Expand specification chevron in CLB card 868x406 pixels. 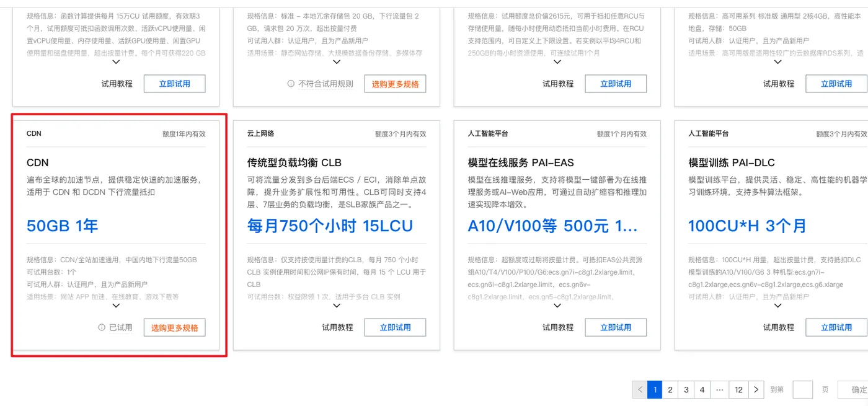click(337, 306)
